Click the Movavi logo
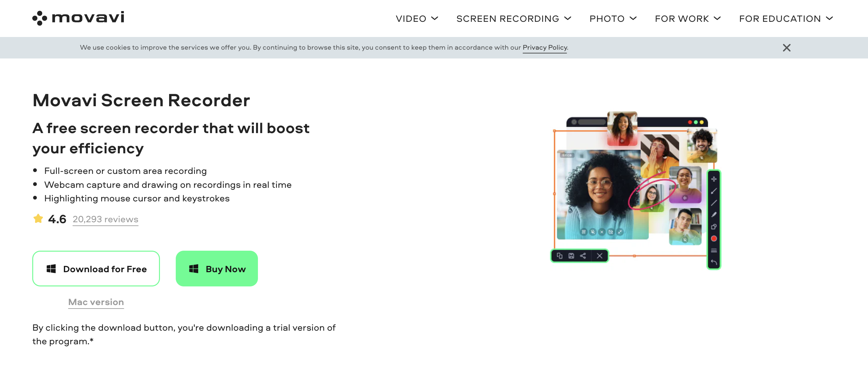868x392 pixels. point(78,18)
